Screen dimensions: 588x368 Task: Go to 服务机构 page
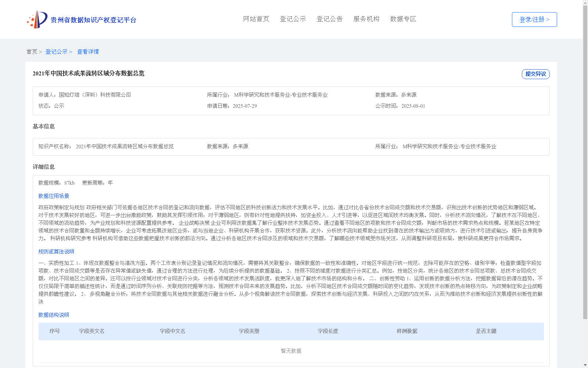coord(366,19)
